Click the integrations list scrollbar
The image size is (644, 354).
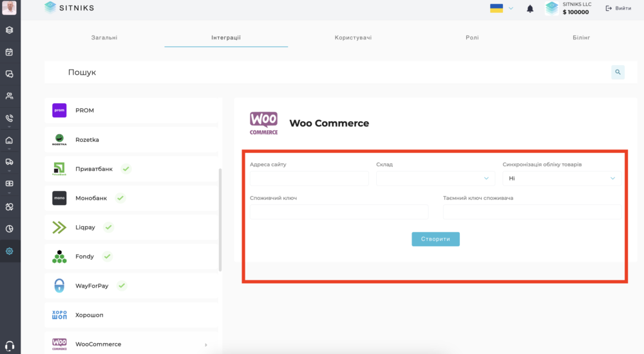point(220,220)
